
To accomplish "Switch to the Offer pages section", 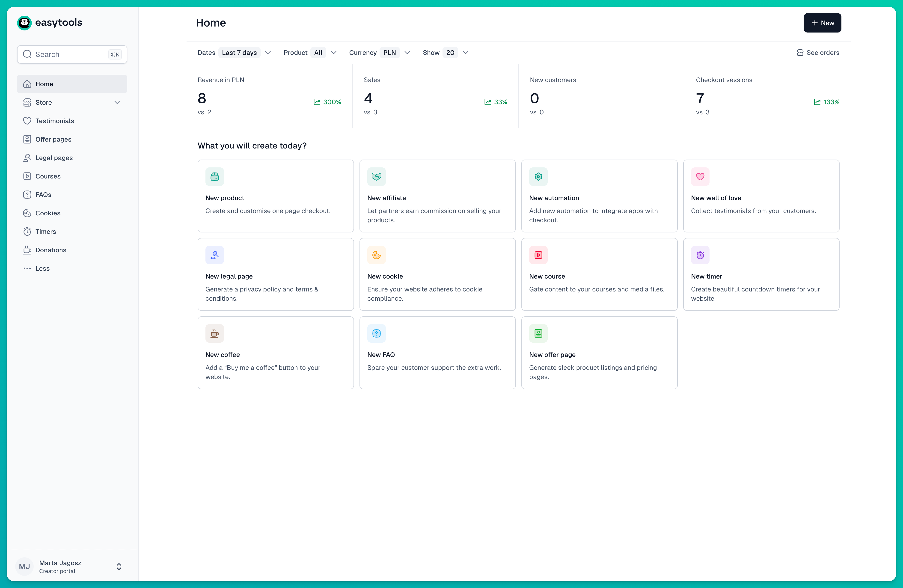I will point(53,139).
